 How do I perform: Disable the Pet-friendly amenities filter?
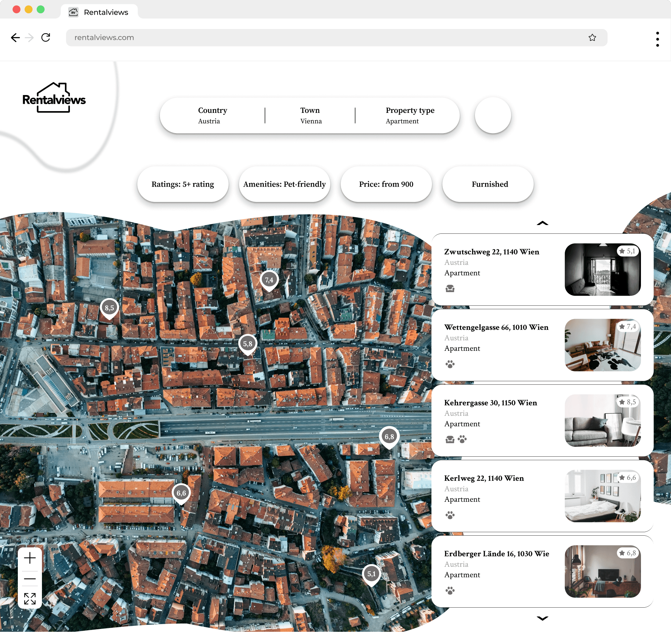tap(284, 184)
